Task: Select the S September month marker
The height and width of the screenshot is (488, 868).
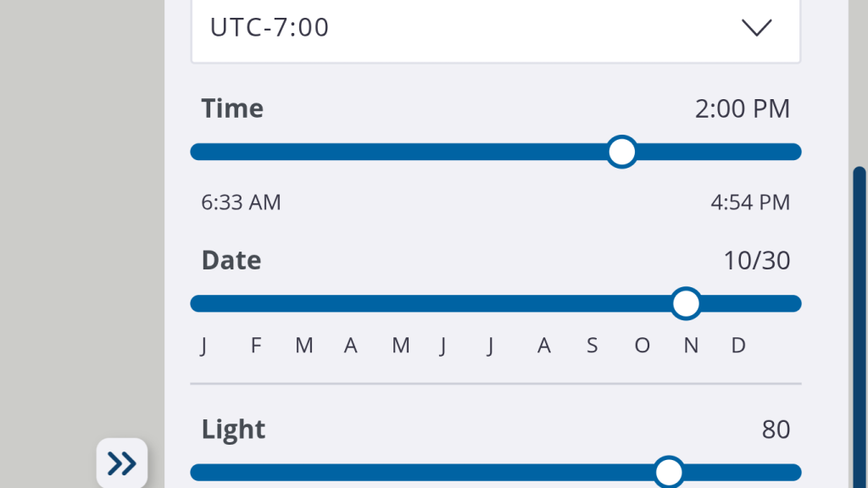Action: [x=593, y=346]
